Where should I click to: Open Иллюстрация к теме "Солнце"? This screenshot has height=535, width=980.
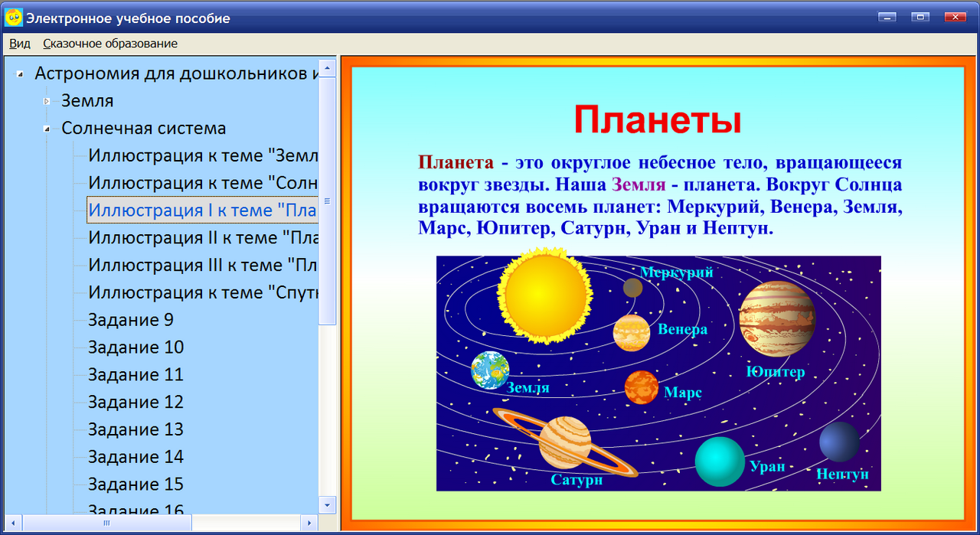click(191, 182)
